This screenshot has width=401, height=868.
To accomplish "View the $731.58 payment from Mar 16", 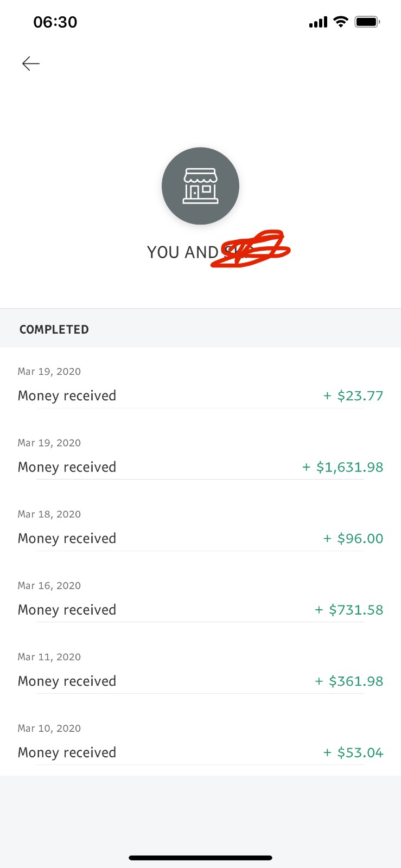I will pyautogui.click(x=200, y=598).
